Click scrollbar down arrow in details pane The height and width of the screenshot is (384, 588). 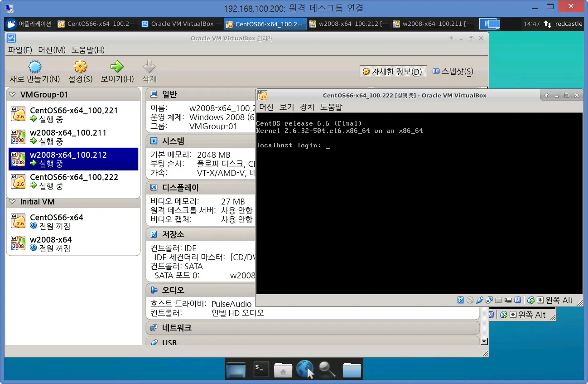484,341
